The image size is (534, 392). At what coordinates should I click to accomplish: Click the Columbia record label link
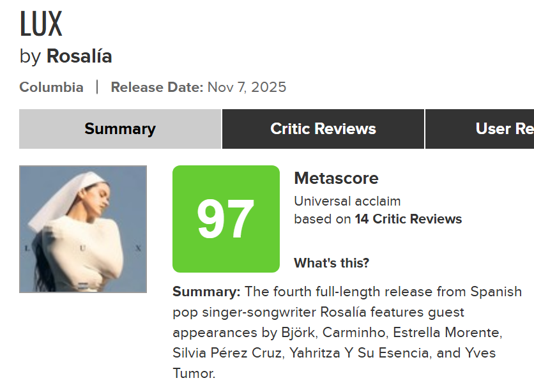tap(52, 87)
